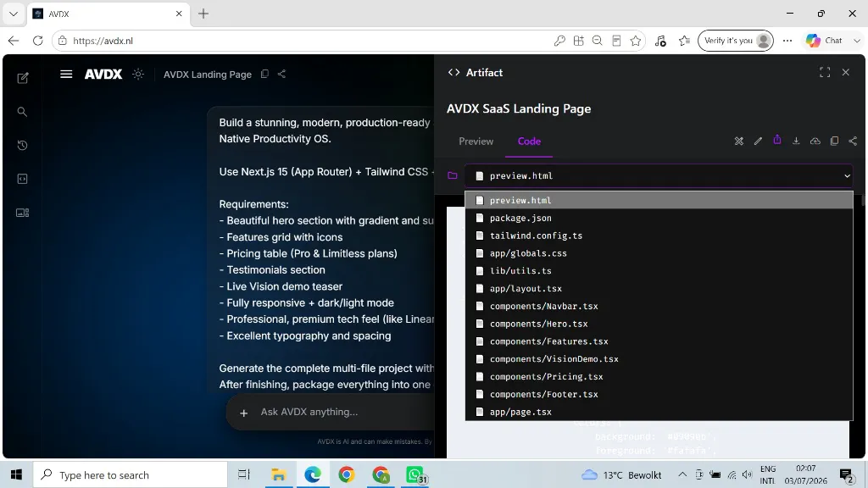Close the AVDX browser tab
Image resolution: width=868 pixels, height=488 pixels.
point(179,14)
